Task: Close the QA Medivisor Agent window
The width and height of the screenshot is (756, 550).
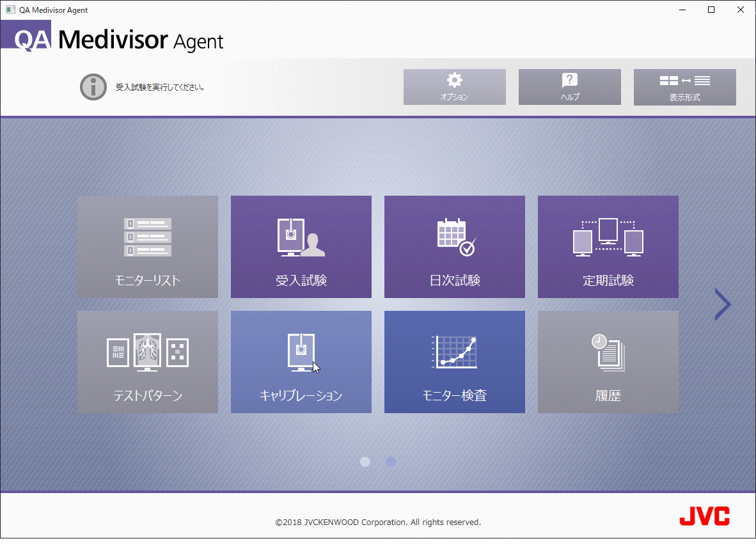Action: click(741, 10)
